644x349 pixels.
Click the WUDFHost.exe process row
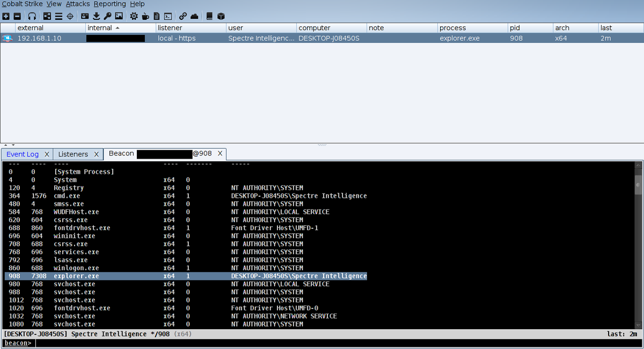[169, 212]
